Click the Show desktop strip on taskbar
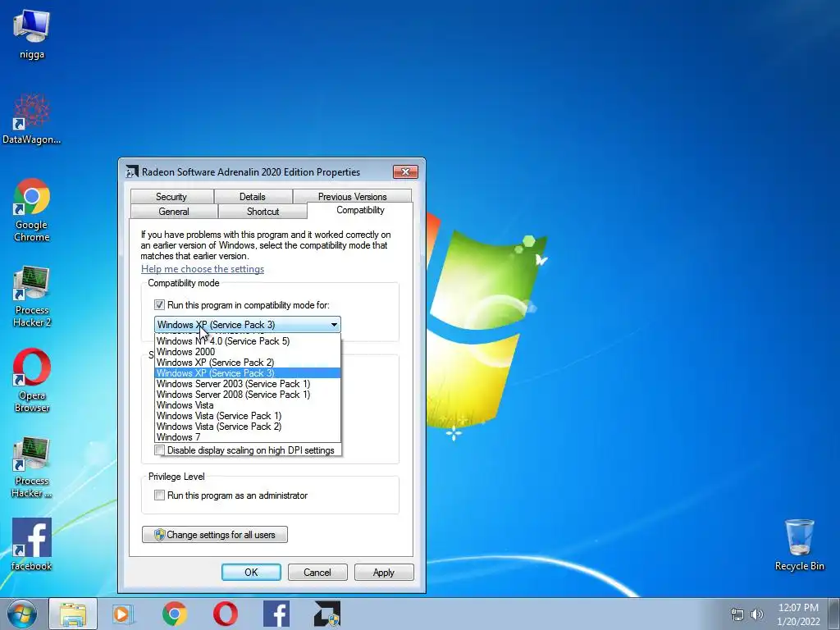The width and height of the screenshot is (840, 630). 833,614
